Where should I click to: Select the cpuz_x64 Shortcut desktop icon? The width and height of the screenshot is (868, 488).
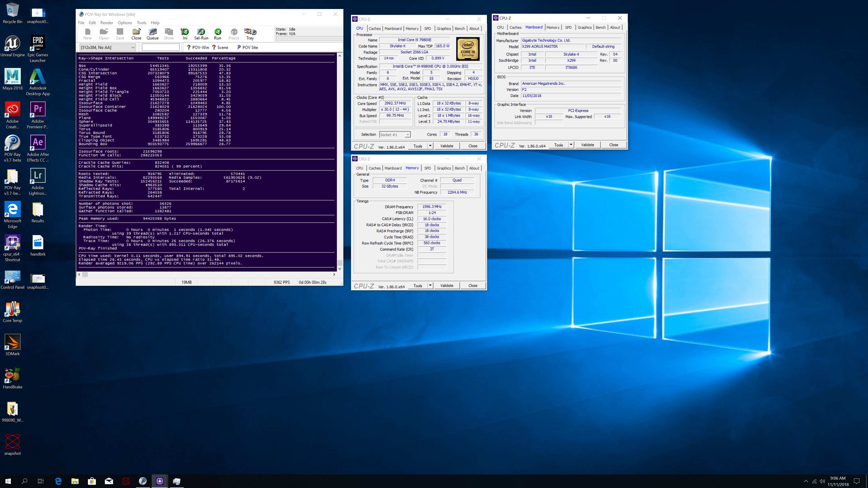click(12, 248)
